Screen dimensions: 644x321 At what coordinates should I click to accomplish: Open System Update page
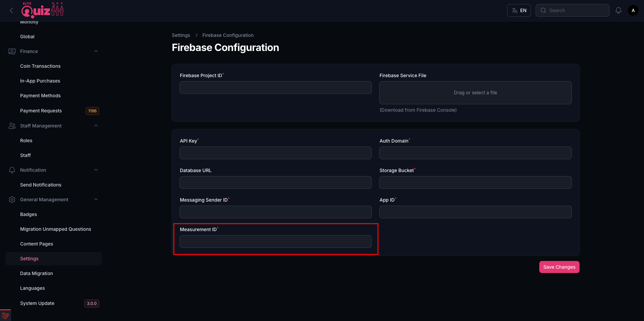click(x=37, y=303)
